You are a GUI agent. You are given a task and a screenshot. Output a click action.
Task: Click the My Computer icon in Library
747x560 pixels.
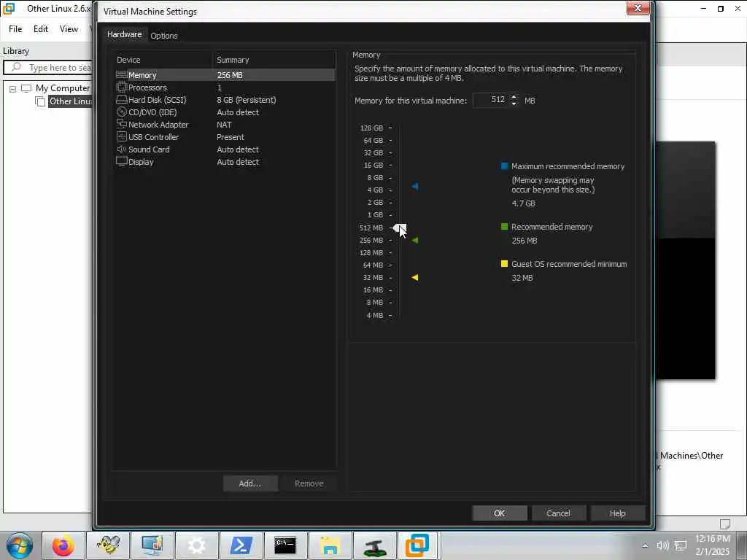26,88
